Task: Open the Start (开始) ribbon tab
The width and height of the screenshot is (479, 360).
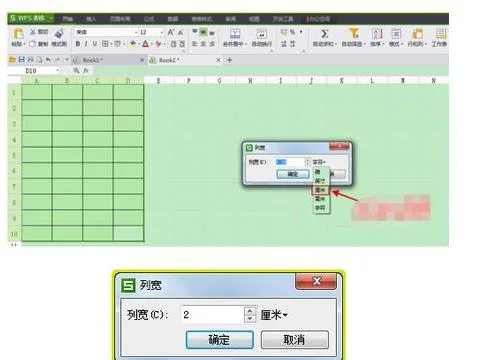Action: pyautogui.click(x=68, y=19)
